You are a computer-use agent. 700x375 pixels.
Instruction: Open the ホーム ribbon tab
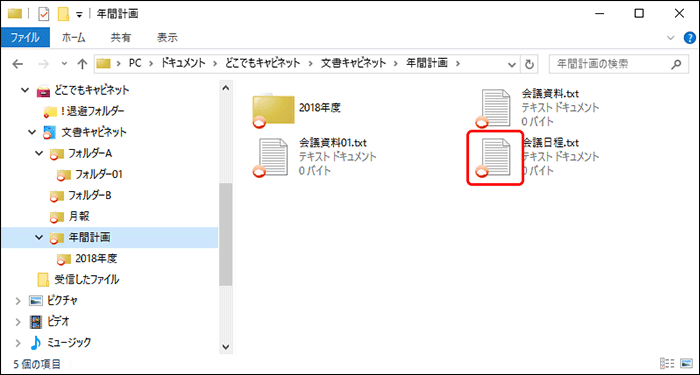[74, 38]
